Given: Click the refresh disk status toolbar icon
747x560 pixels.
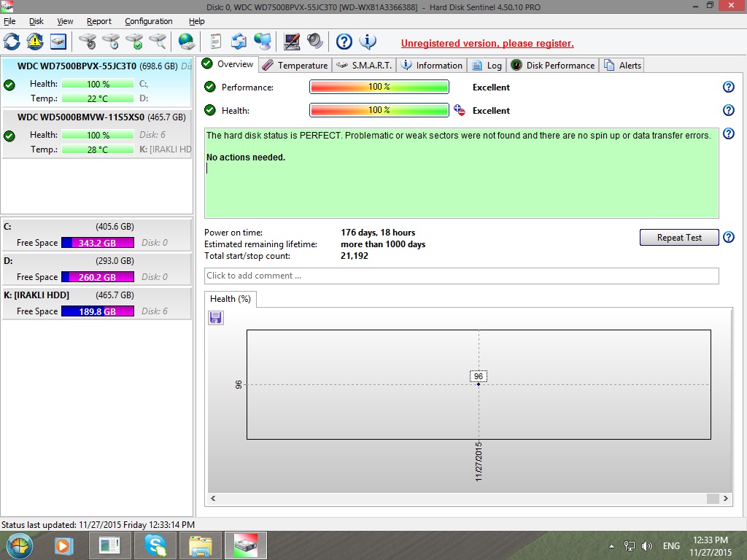Looking at the screenshot, I should tap(12, 42).
